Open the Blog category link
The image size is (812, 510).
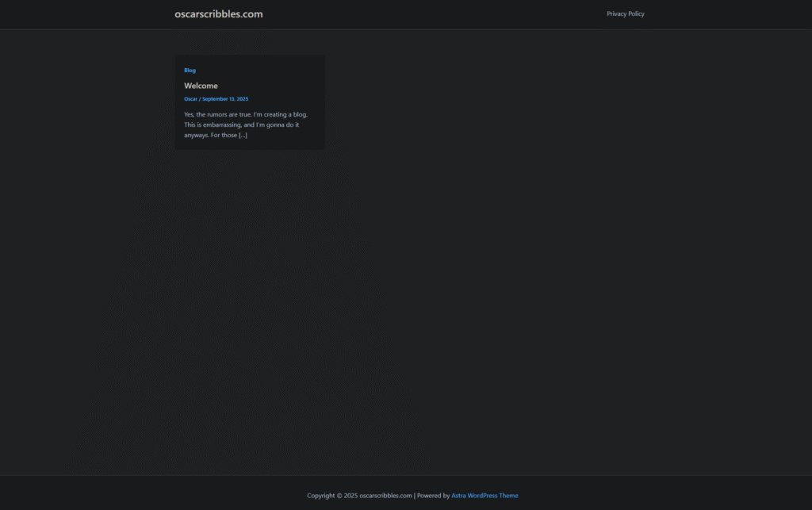point(190,71)
